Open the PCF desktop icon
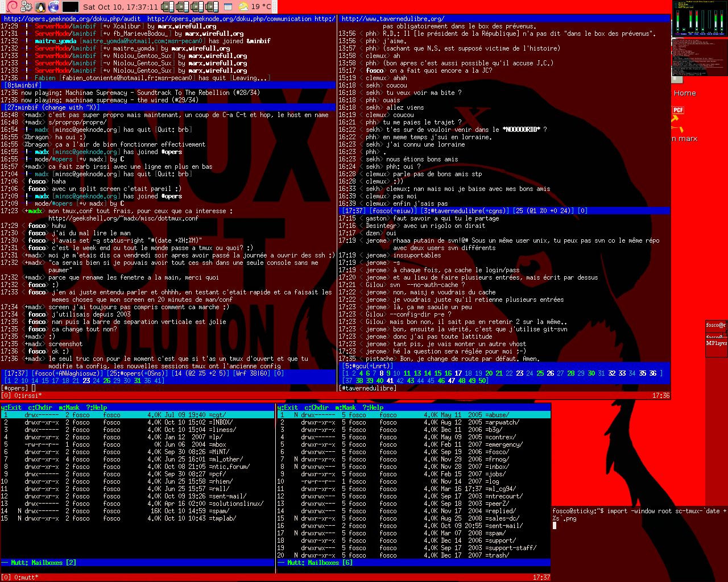Image resolution: width=728 pixels, height=582 pixels. coord(678,110)
